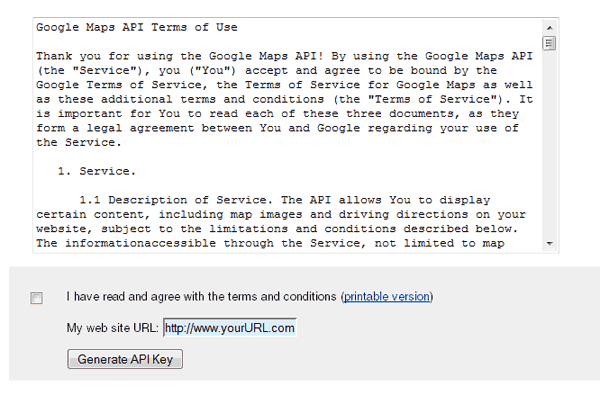Screen dimensions: 600x395
Task: Click the 'The informationaccessible through' bottom line
Action: click(271, 243)
